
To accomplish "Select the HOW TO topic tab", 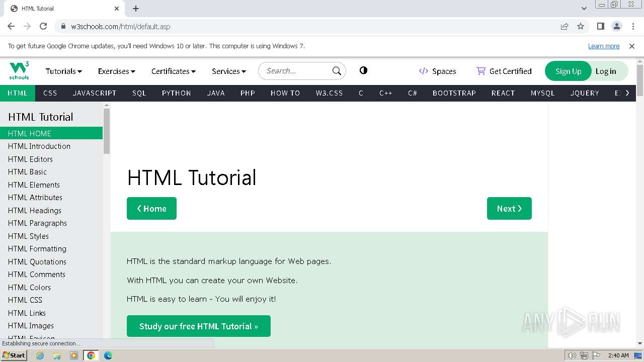I will pos(285,93).
